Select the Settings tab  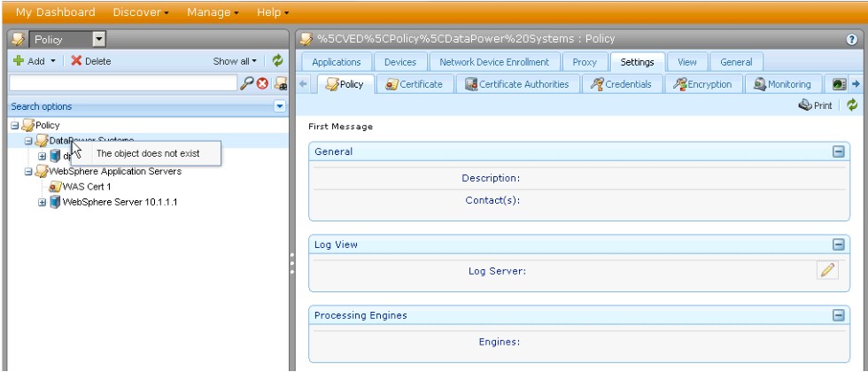637,62
